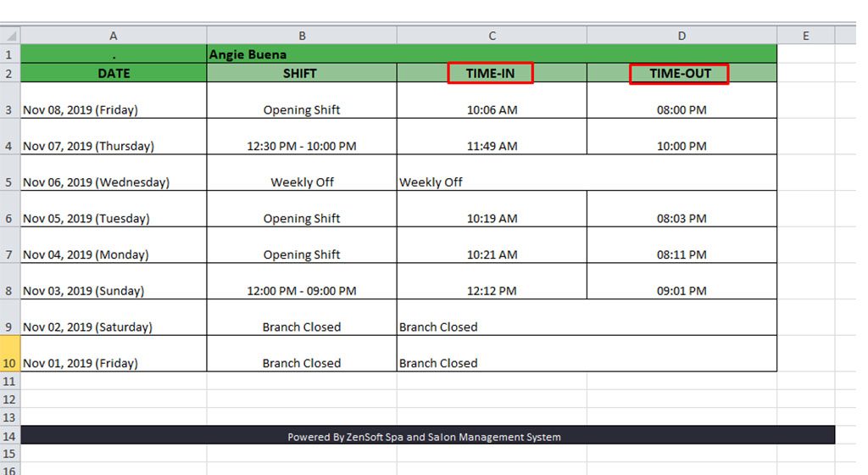Screen dimensions: 868x475
Task: Click the Powered By ZenSoft footer bar
Action: (x=427, y=435)
